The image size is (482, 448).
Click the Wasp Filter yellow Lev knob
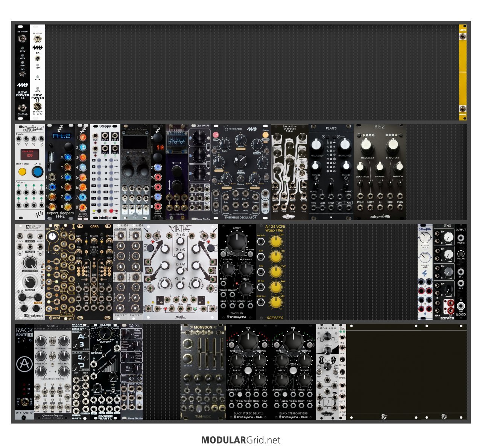(x=276, y=242)
